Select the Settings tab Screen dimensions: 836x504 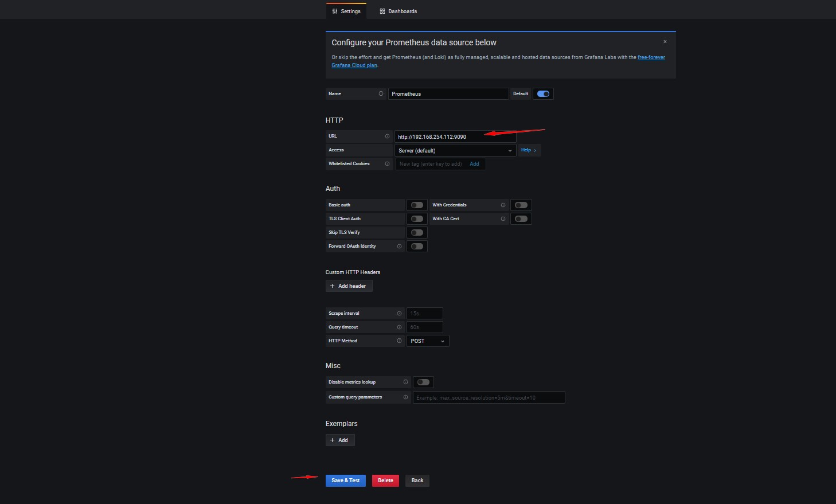346,11
